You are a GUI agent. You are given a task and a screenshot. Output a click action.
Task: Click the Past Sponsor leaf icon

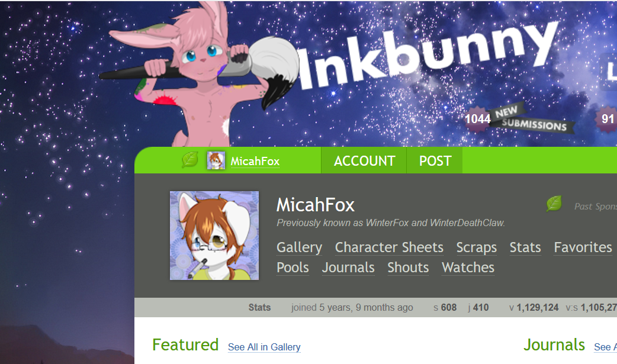pyautogui.click(x=554, y=204)
